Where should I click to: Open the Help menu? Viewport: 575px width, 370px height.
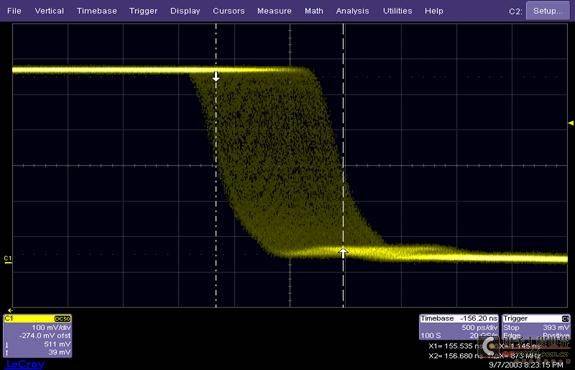tap(434, 11)
